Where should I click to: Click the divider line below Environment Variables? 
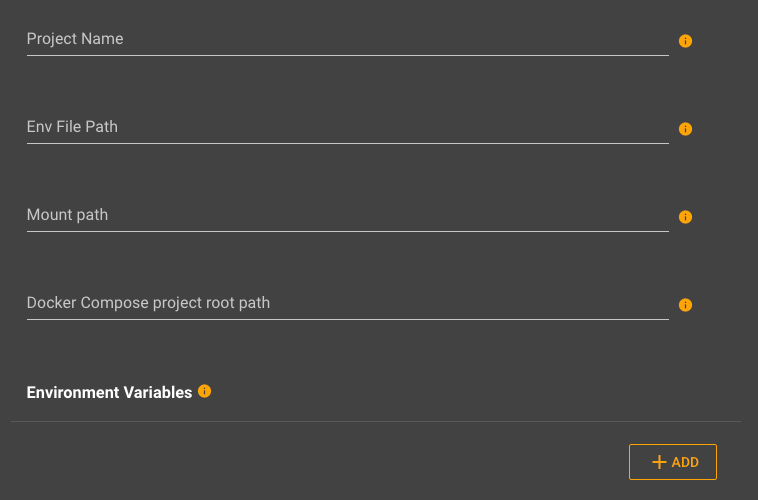376,421
